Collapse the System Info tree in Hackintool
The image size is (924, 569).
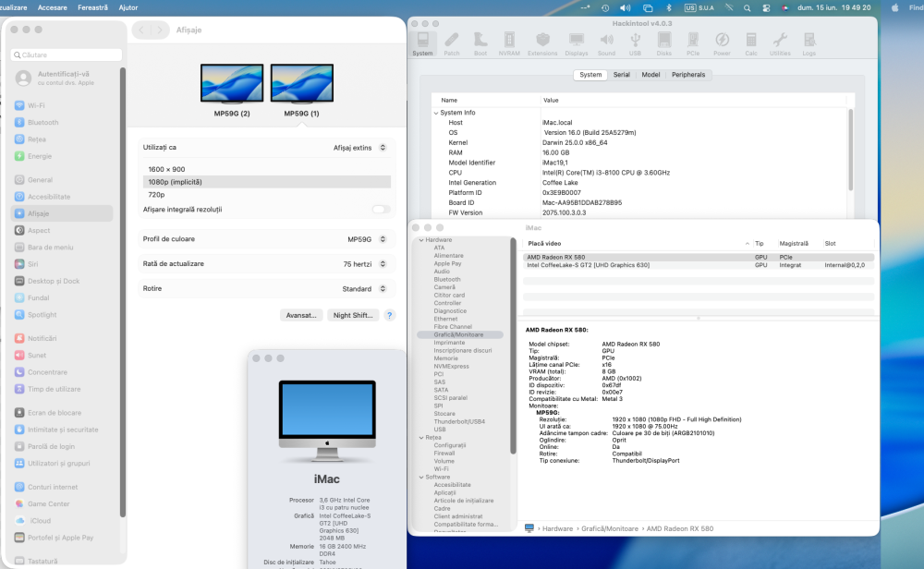click(436, 113)
